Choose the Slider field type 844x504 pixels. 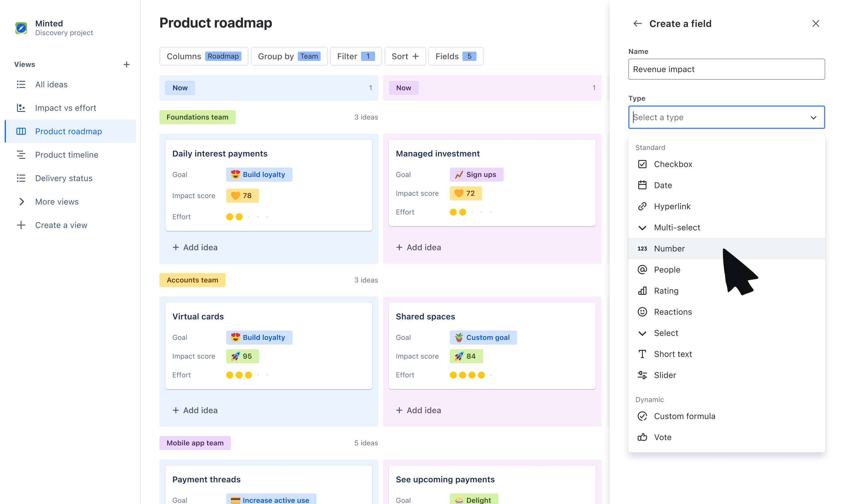pyautogui.click(x=665, y=375)
